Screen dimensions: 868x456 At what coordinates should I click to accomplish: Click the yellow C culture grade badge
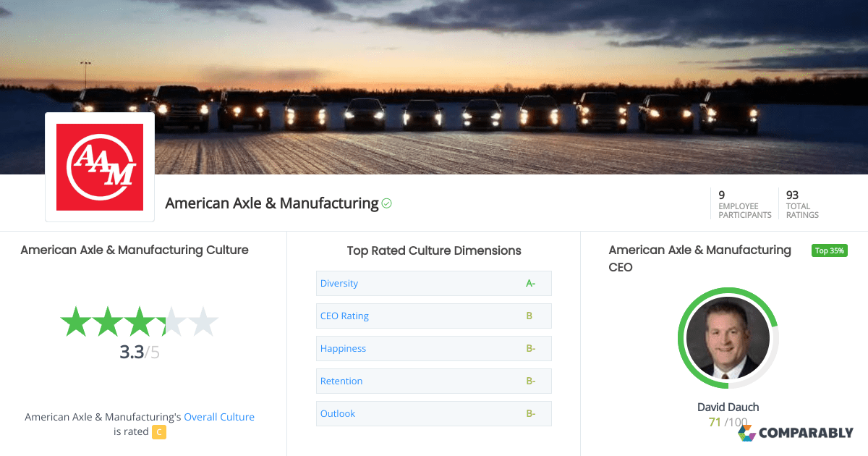[x=158, y=432]
